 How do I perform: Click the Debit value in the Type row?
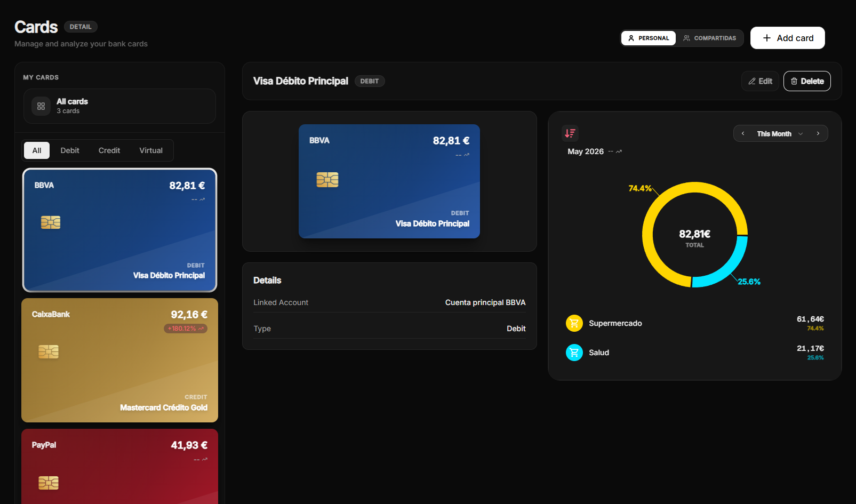[516, 329]
